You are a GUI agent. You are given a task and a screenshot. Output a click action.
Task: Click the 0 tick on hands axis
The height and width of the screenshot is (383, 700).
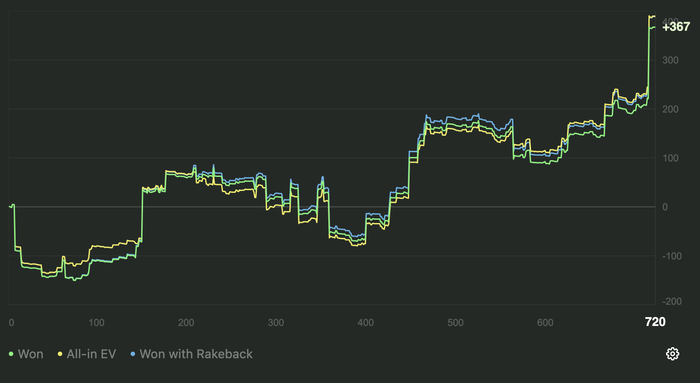(x=11, y=323)
